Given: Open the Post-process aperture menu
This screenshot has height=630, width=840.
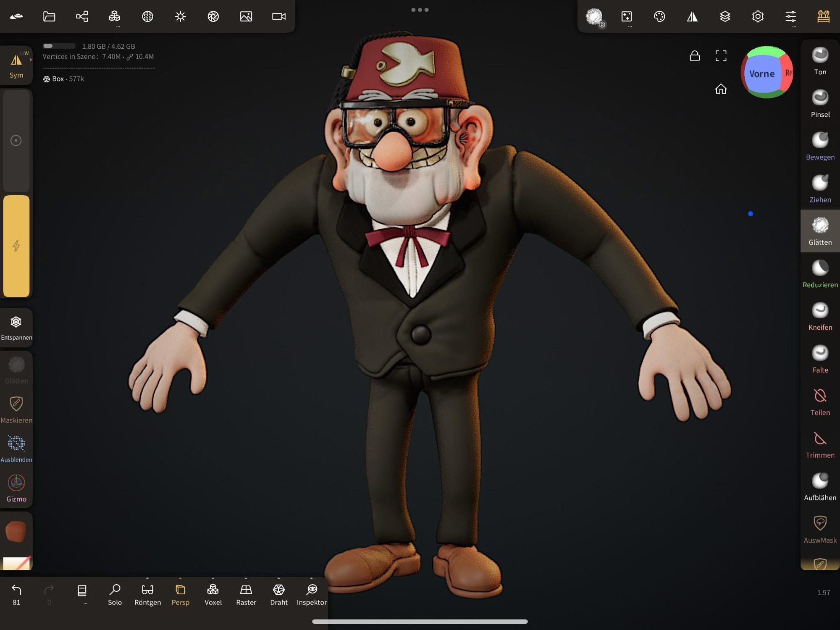Looking at the screenshot, I should click(x=213, y=16).
